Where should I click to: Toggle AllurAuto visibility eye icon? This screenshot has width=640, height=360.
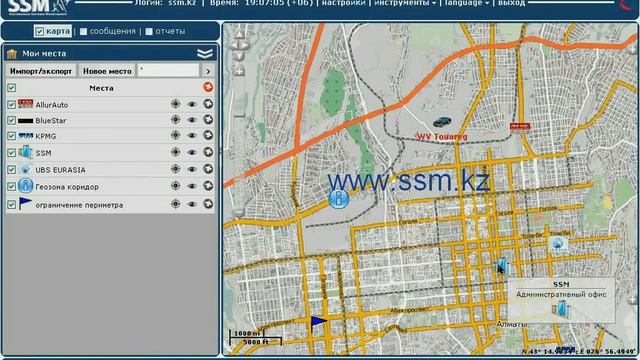[x=192, y=104]
